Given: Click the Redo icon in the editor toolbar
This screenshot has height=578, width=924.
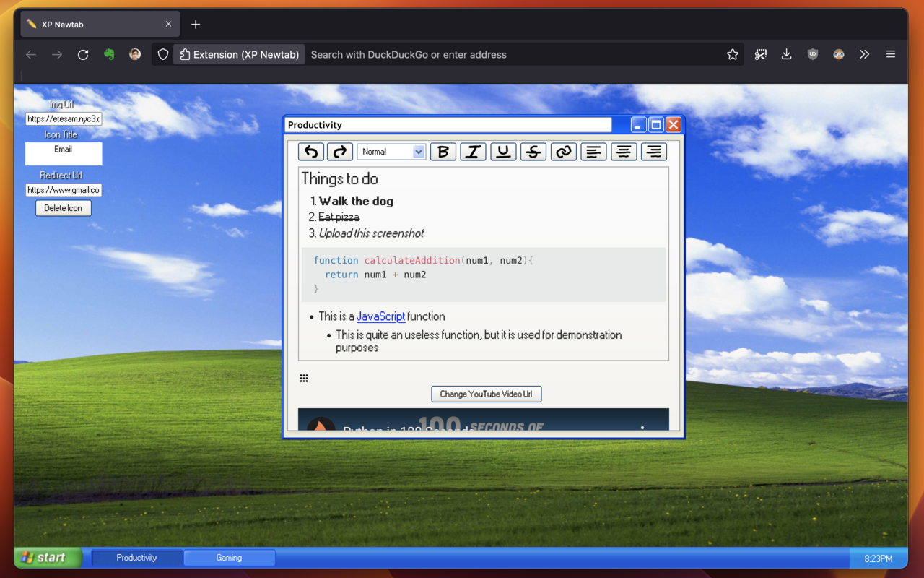Looking at the screenshot, I should pos(340,152).
